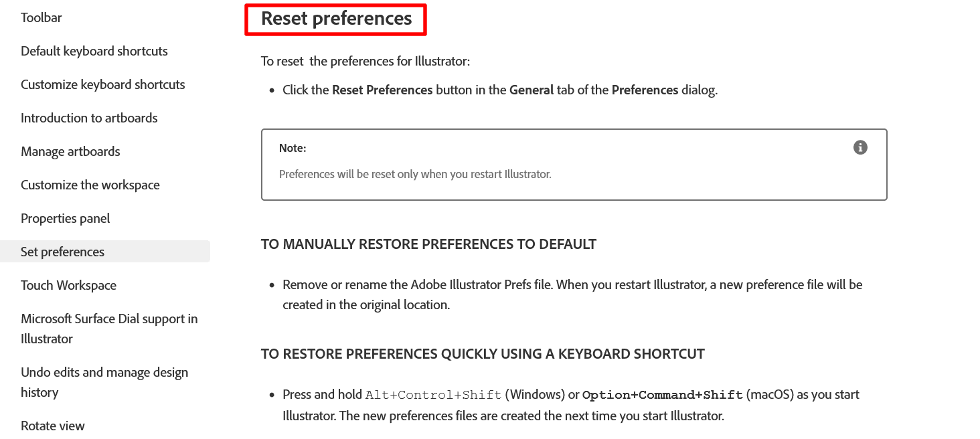
Task: Select Introduction to artboards in sidebar
Action: [89, 118]
